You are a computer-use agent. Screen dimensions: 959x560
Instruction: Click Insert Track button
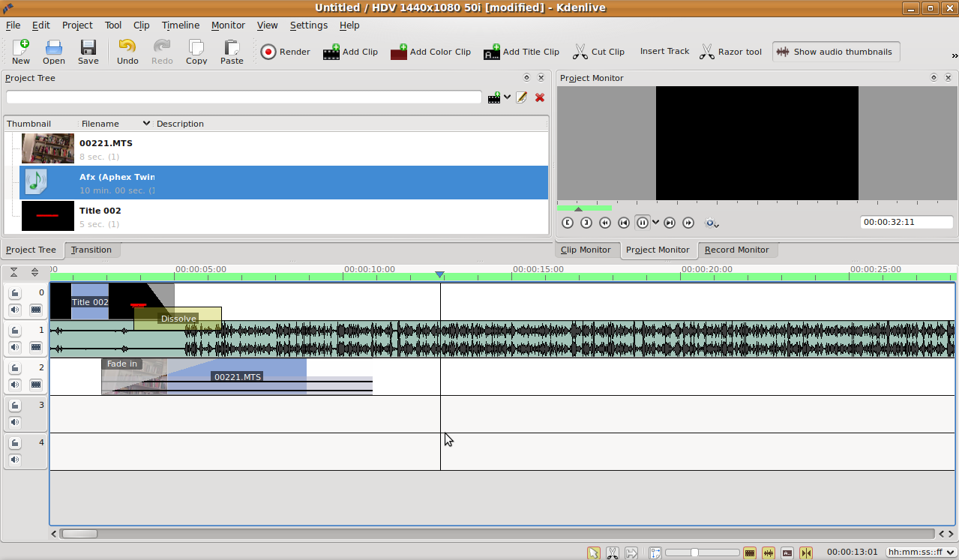pyautogui.click(x=664, y=52)
